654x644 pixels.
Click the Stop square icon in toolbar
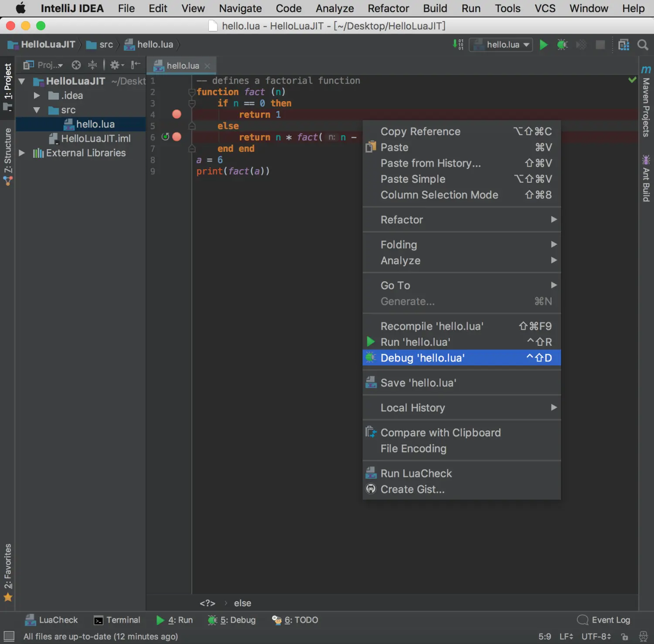coord(600,44)
